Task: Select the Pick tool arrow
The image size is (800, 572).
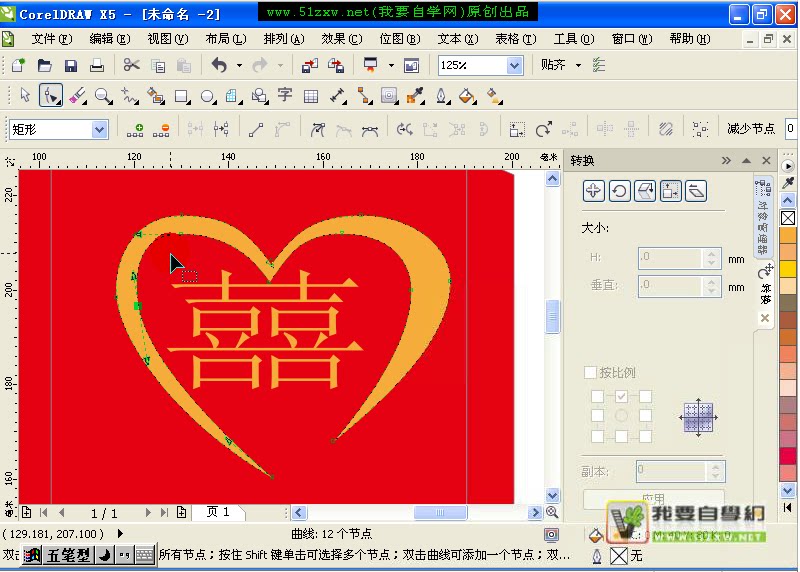Action: coord(24,95)
